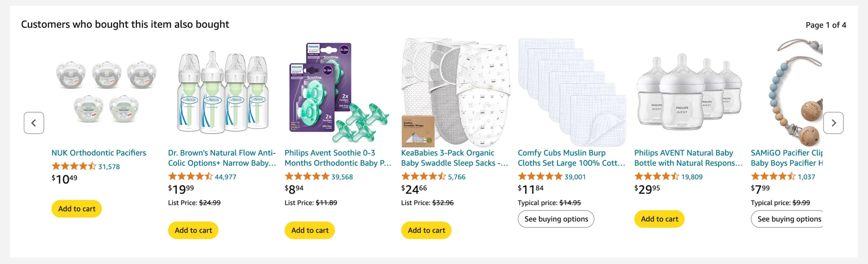Open Philips Avent Soothie 0-3 Months link
The image size is (868, 264).
[x=338, y=158]
